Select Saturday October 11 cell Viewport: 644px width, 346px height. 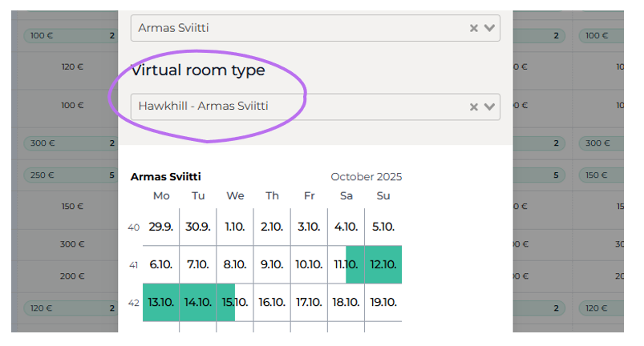click(x=346, y=264)
